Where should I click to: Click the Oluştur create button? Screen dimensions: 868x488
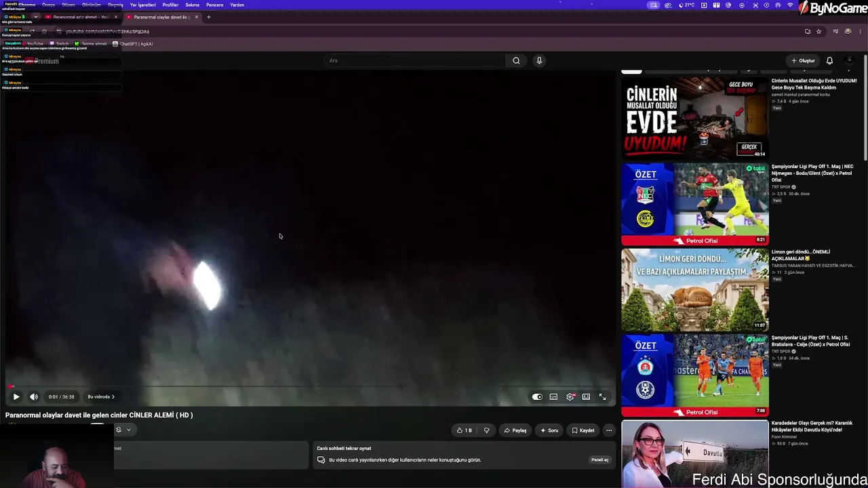click(x=804, y=60)
